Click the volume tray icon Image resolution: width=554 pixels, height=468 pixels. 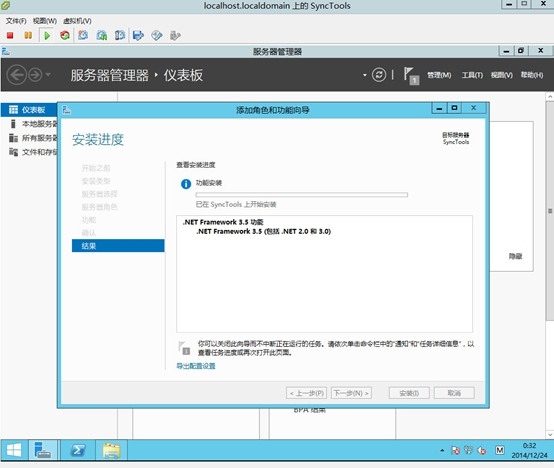[482, 450]
